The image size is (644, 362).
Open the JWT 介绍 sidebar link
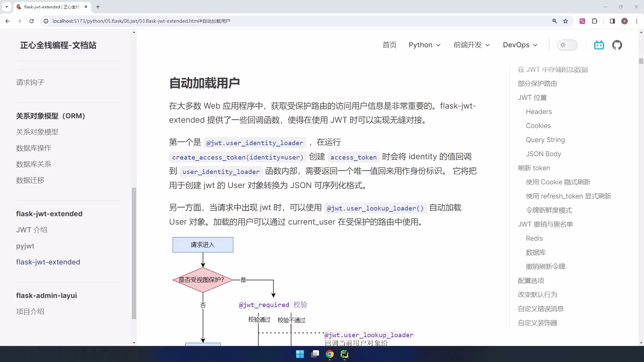point(32,230)
